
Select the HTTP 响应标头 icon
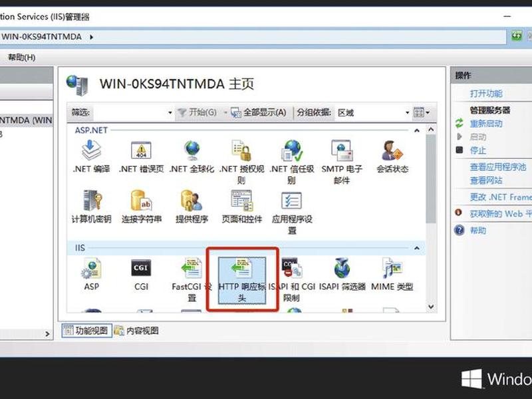click(242, 280)
